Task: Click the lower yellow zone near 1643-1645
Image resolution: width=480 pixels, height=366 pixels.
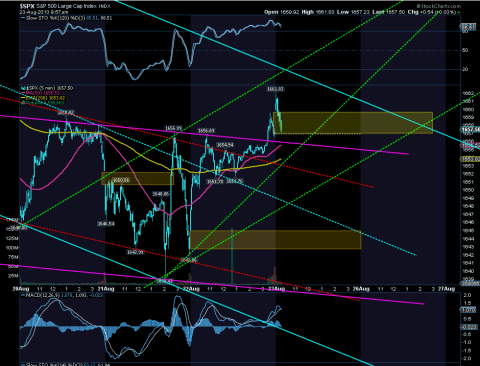Action: click(x=275, y=239)
